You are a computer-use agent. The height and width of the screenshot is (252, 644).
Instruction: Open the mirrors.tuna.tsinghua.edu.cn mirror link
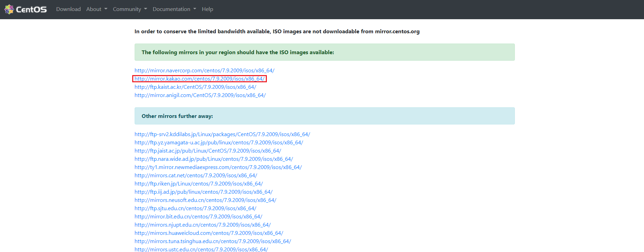(x=213, y=241)
